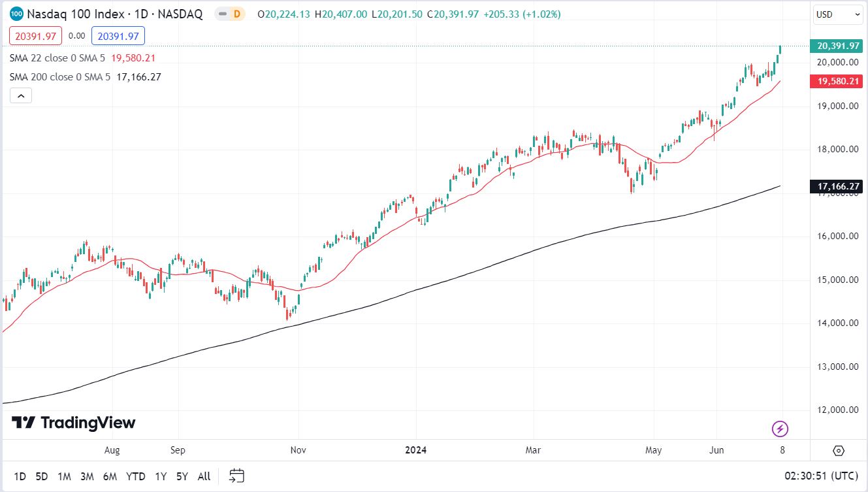Click the purple lightning bolt event icon
868x492 pixels.
(780, 429)
